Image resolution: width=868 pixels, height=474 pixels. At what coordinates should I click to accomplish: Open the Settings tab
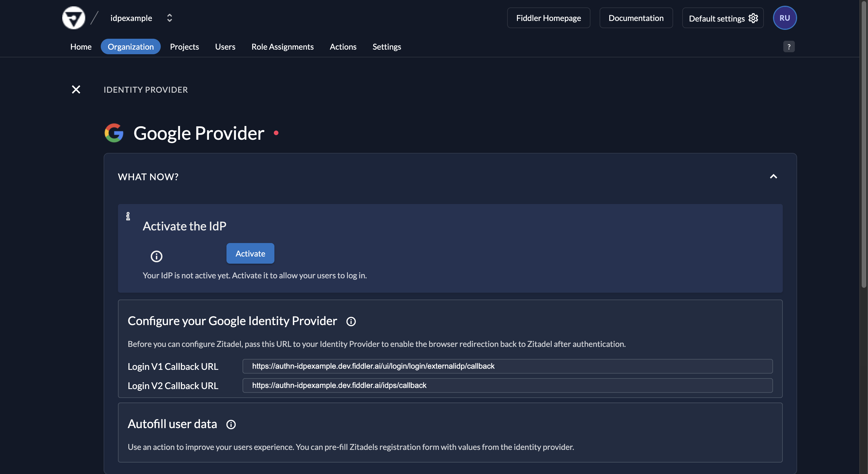pos(386,46)
